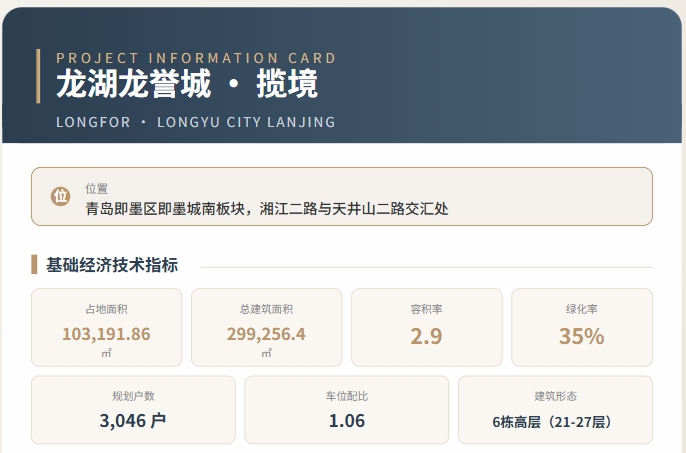Click the divider line beside the section heading
The image size is (686, 453).
427,267
